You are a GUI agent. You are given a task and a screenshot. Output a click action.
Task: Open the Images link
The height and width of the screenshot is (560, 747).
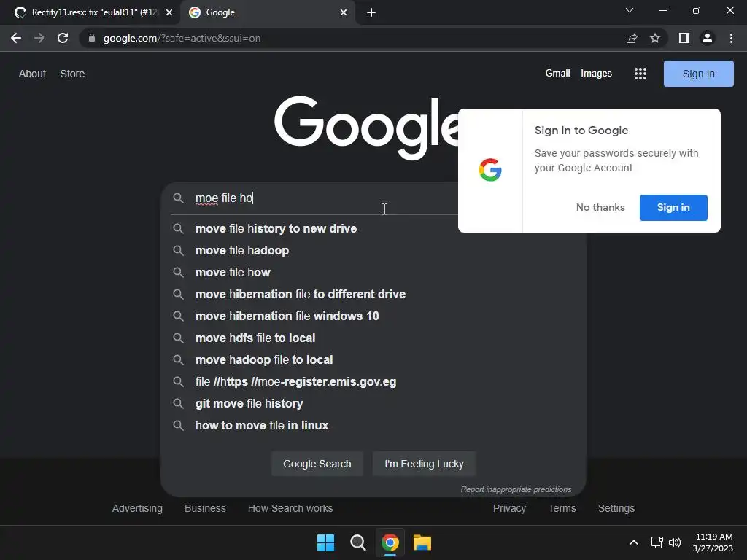[596, 74]
